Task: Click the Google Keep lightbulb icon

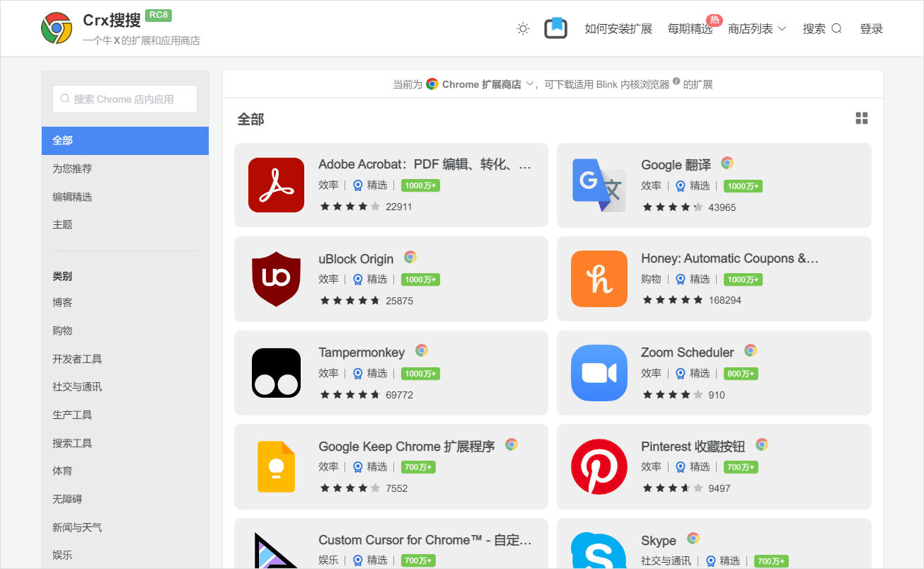Action: click(276, 466)
